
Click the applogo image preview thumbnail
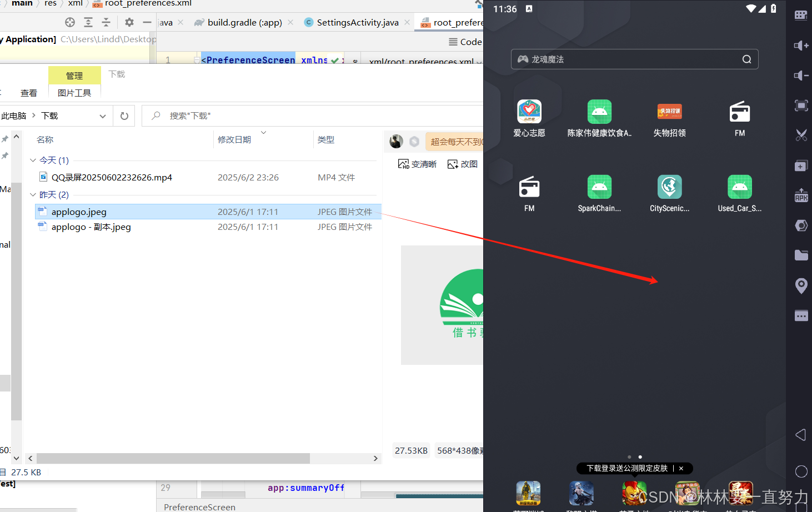point(442,305)
